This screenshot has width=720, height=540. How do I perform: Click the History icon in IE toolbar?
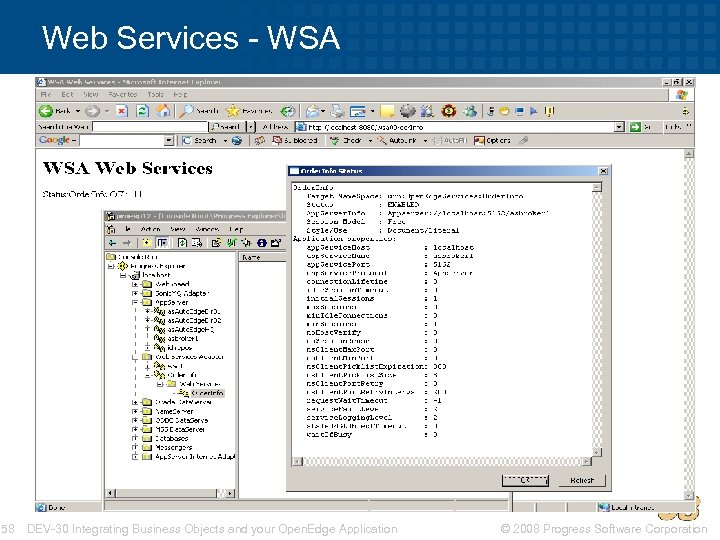coord(288,111)
